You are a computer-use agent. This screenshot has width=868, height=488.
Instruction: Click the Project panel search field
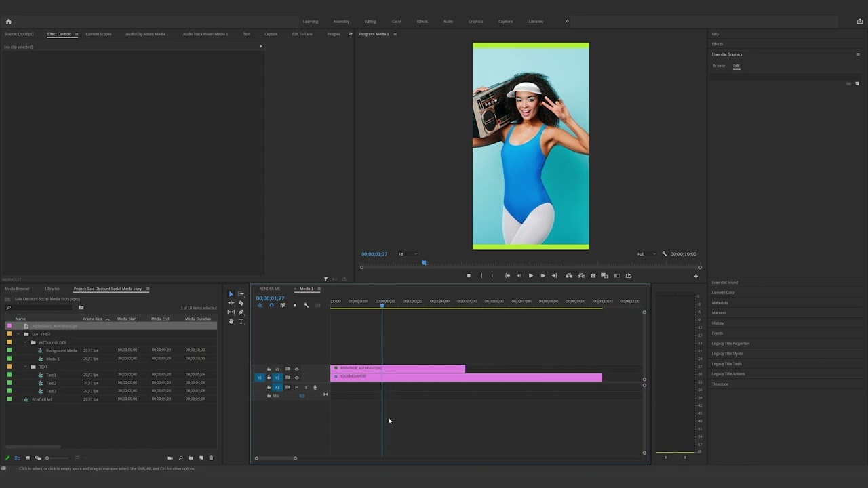point(38,308)
